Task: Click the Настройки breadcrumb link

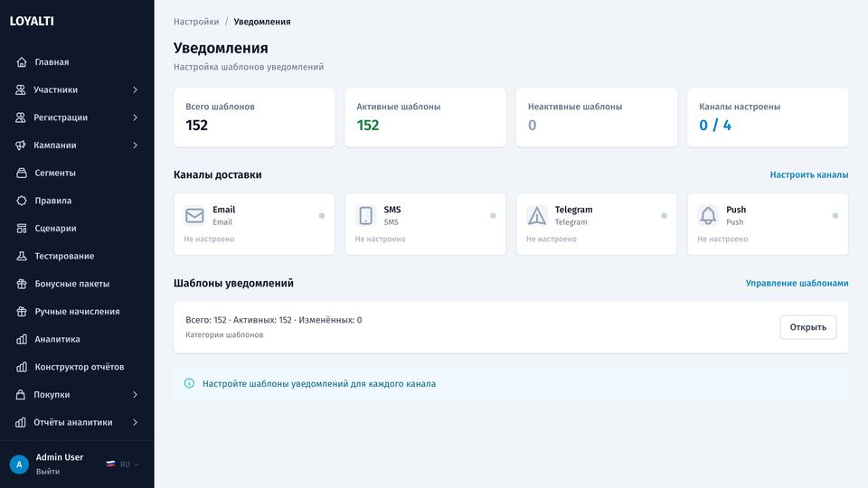Action: (x=196, y=22)
